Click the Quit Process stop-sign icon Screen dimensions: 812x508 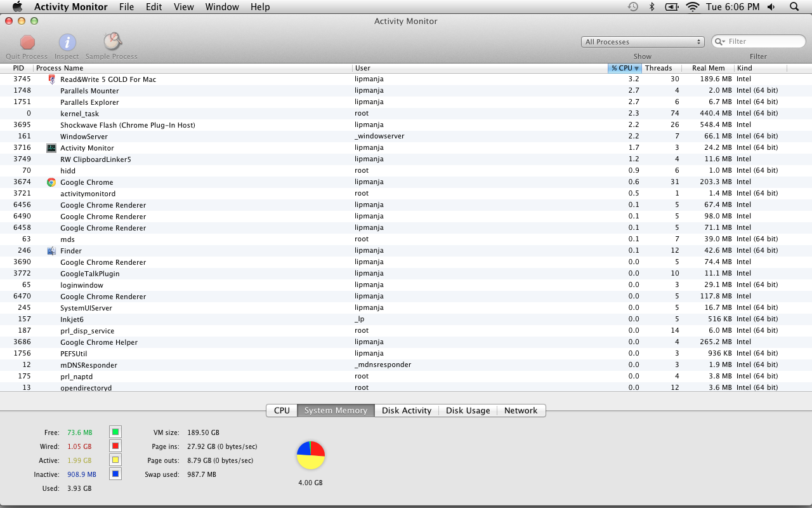[x=27, y=43]
